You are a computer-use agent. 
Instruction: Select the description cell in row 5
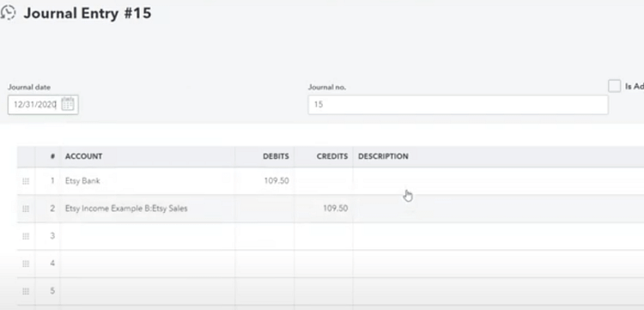(x=499, y=291)
